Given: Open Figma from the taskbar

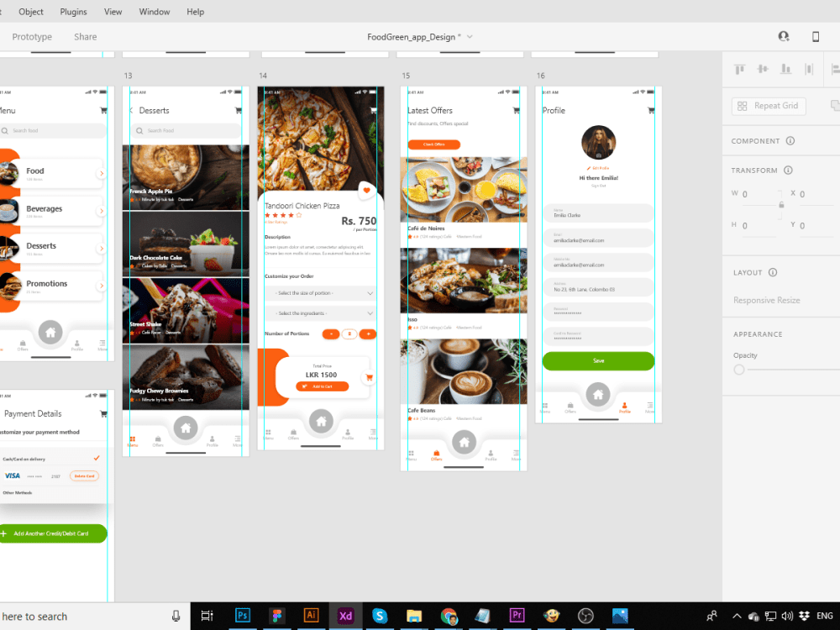Looking at the screenshot, I should [x=277, y=616].
